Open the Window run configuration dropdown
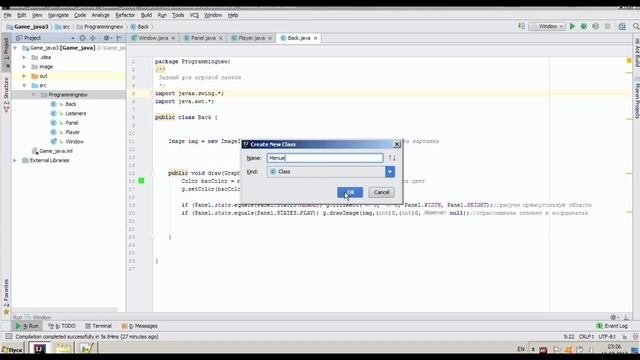This screenshot has width=640, height=360. [x=547, y=27]
